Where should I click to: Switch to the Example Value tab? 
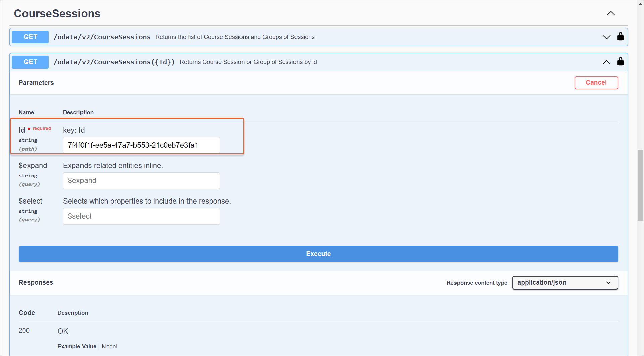coord(77,346)
